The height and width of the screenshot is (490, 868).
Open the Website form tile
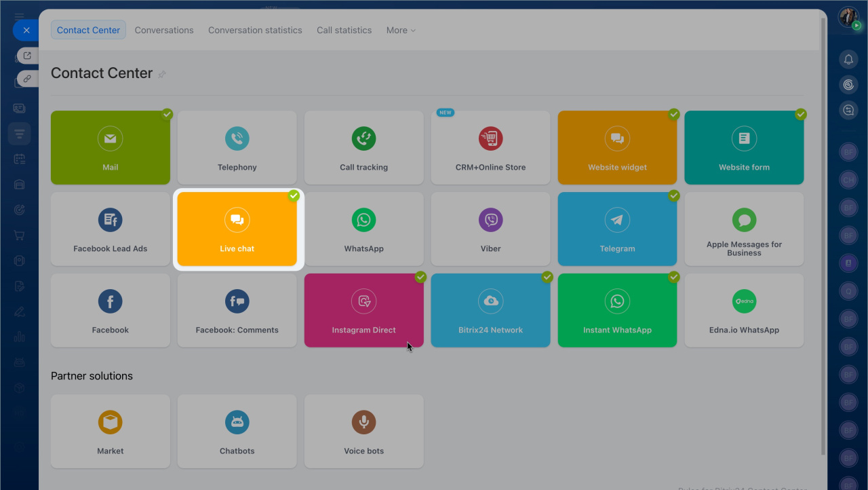point(745,148)
